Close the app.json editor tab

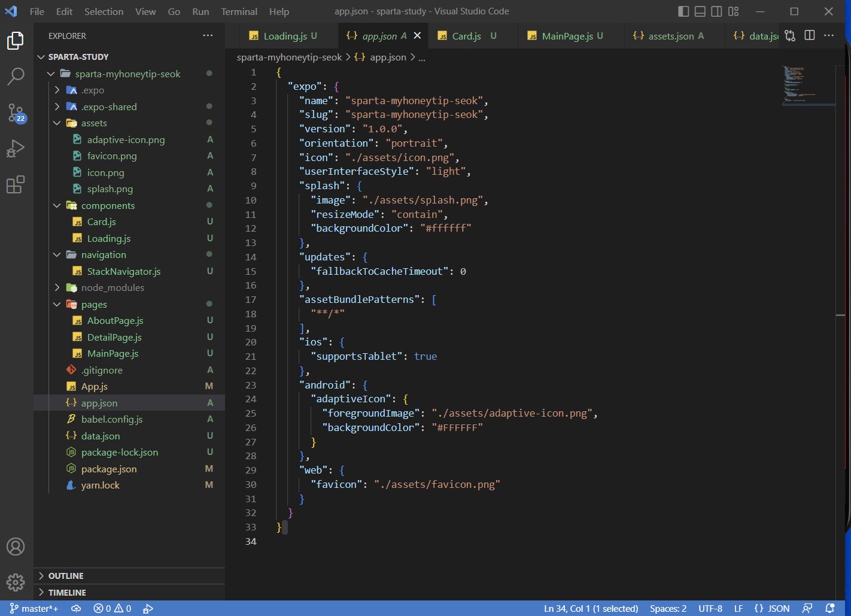tap(417, 36)
